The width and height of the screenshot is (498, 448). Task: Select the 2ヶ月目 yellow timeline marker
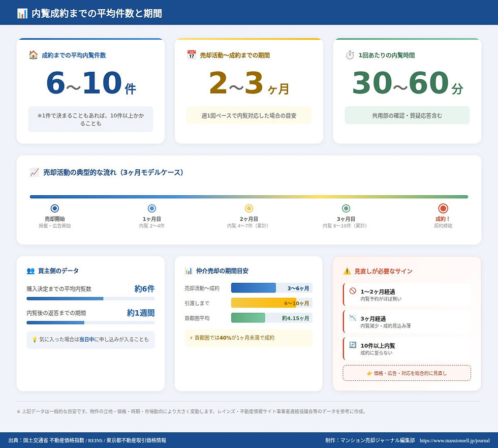tap(248, 208)
